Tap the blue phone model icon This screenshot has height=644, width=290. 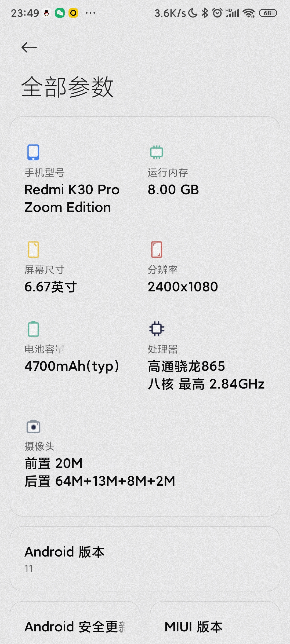(x=33, y=152)
